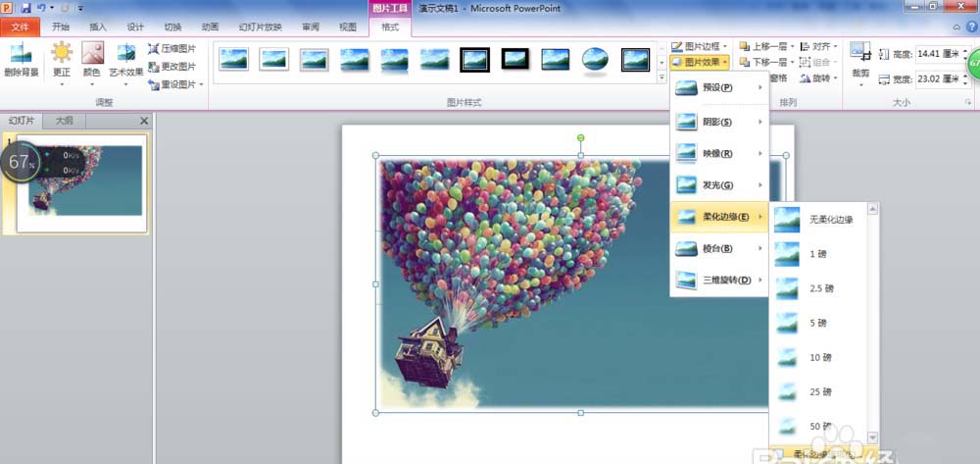Open the 三维旋转 3-D rotation submenu

tap(718, 280)
